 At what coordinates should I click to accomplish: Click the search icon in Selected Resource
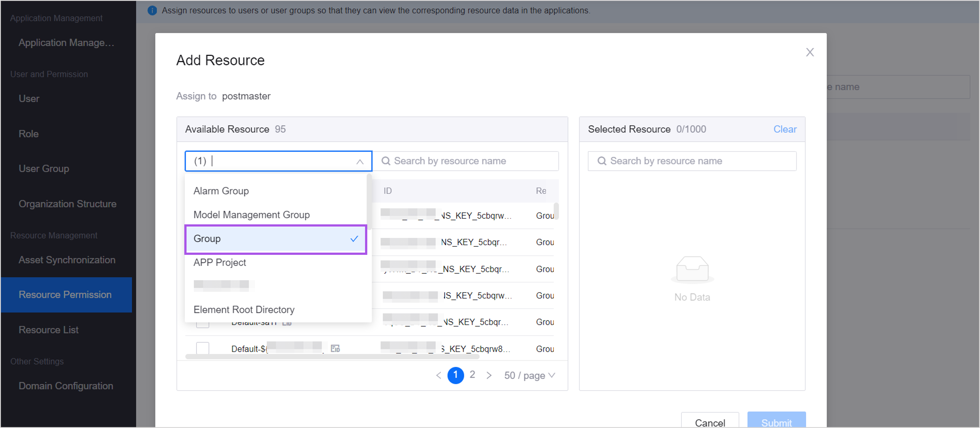click(601, 161)
